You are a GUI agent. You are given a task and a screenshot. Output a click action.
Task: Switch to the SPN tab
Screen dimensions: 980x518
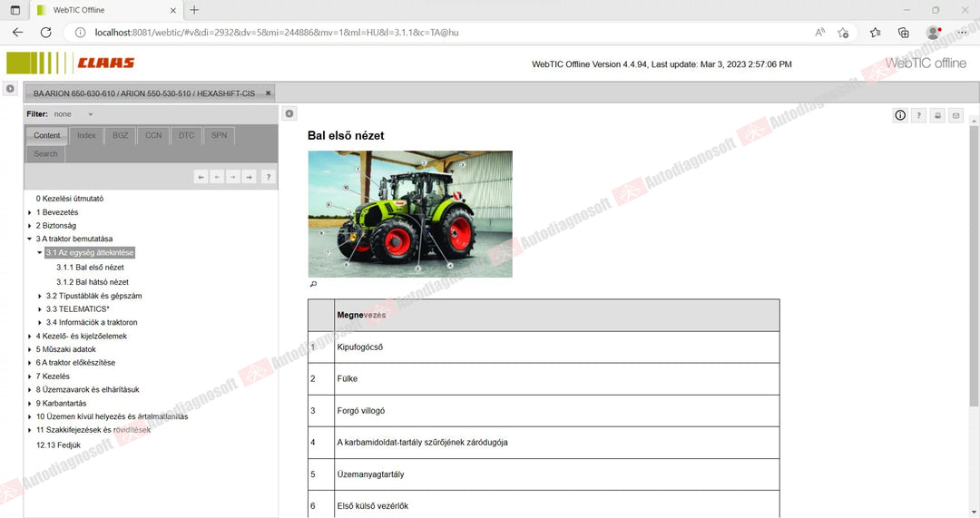coord(219,135)
